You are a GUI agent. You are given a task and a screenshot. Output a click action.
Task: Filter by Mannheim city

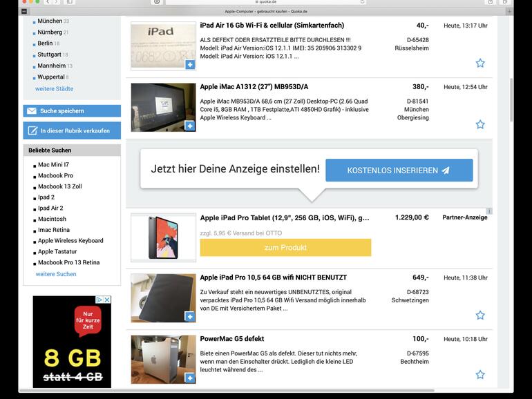tap(52, 66)
